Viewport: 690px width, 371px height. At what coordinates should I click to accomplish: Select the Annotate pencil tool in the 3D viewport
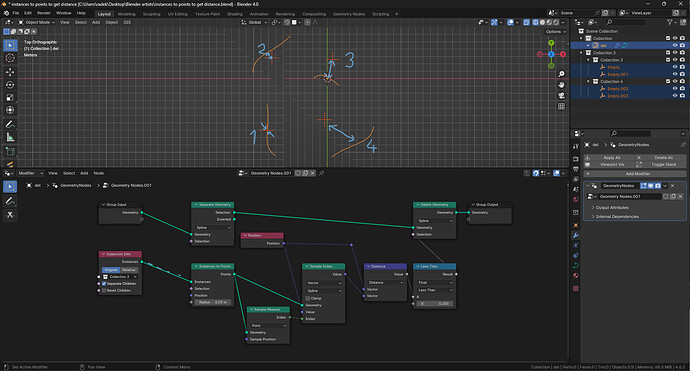click(x=10, y=125)
